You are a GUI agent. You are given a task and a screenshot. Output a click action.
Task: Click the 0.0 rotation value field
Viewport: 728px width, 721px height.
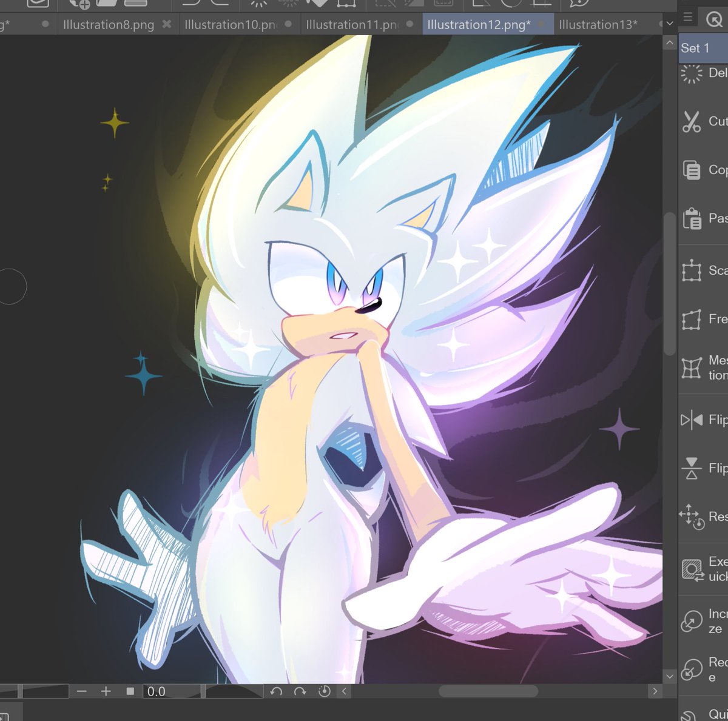click(x=157, y=691)
